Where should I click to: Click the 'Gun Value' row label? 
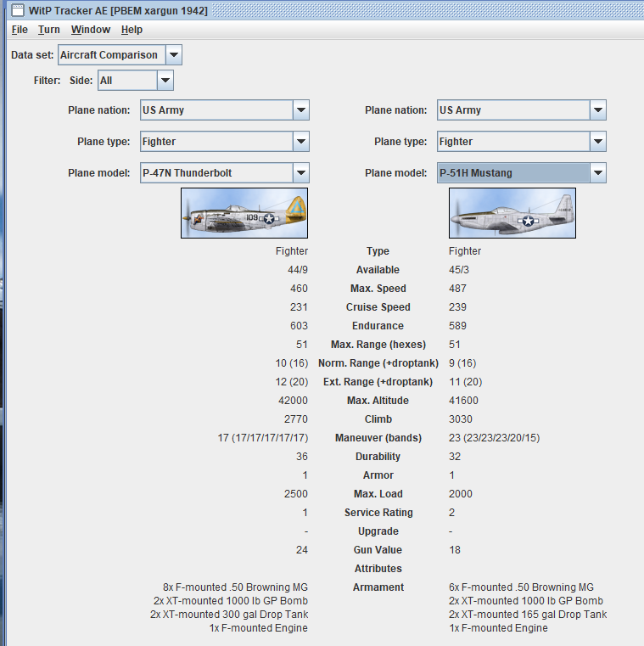click(x=378, y=549)
